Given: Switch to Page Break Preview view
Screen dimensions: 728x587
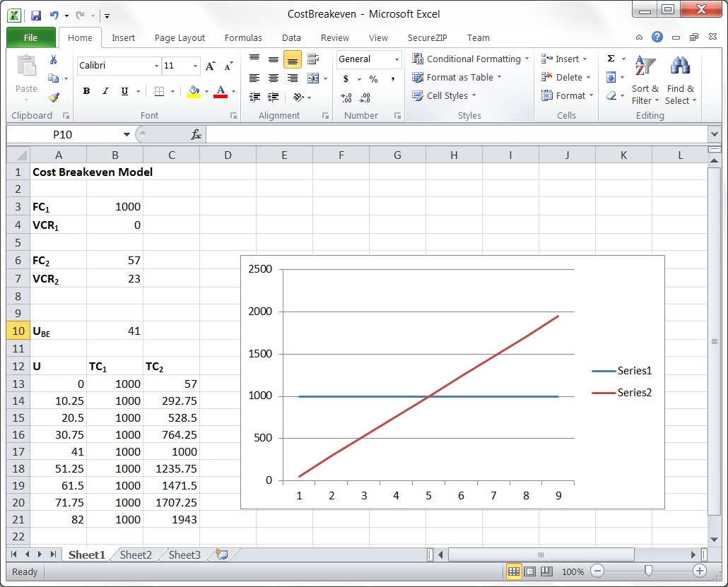Looking at the screenshot, I should (x=546, y=571).
